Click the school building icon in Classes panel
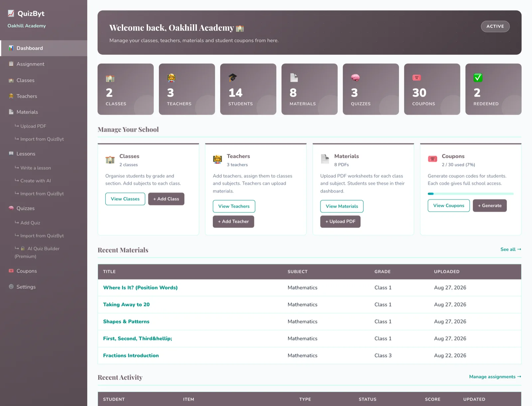This screenshot has width=532, height=406. 110,160
